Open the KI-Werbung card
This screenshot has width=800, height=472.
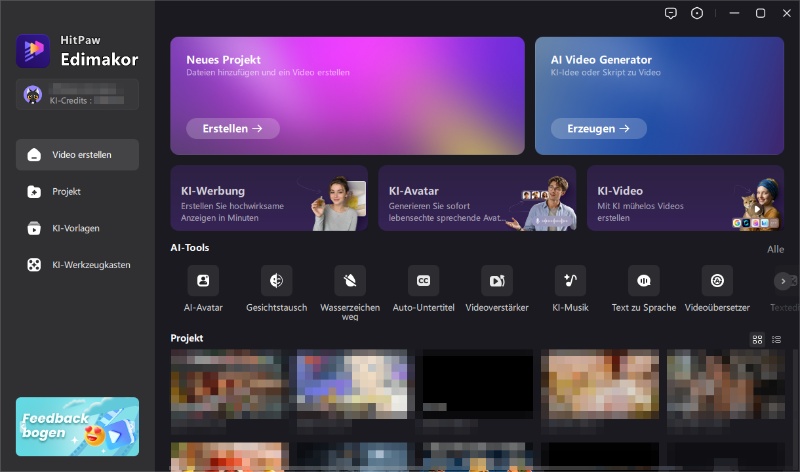pyautogui.click(x=269, y=198)
